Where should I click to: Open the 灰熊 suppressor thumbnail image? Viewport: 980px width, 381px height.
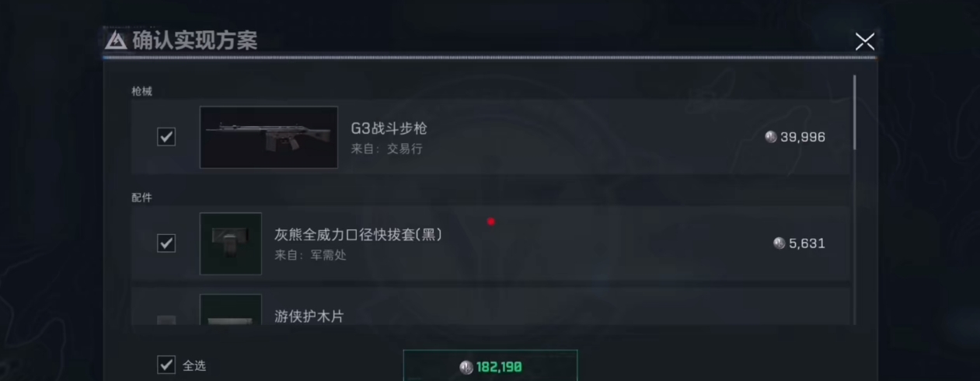pos(231,244)
